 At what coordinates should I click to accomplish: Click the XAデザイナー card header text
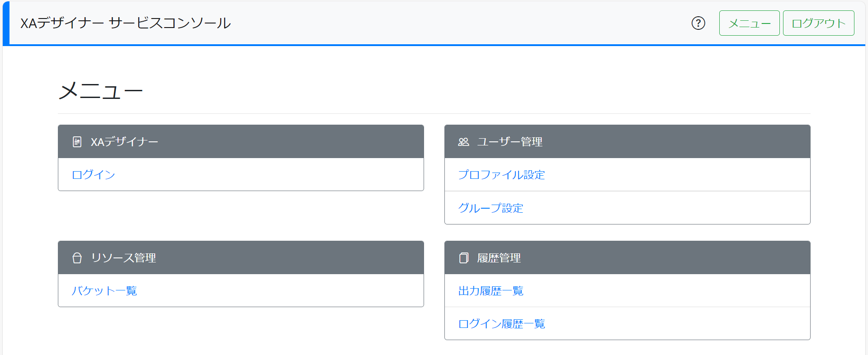pyautogui.click(x=124, y=142)
